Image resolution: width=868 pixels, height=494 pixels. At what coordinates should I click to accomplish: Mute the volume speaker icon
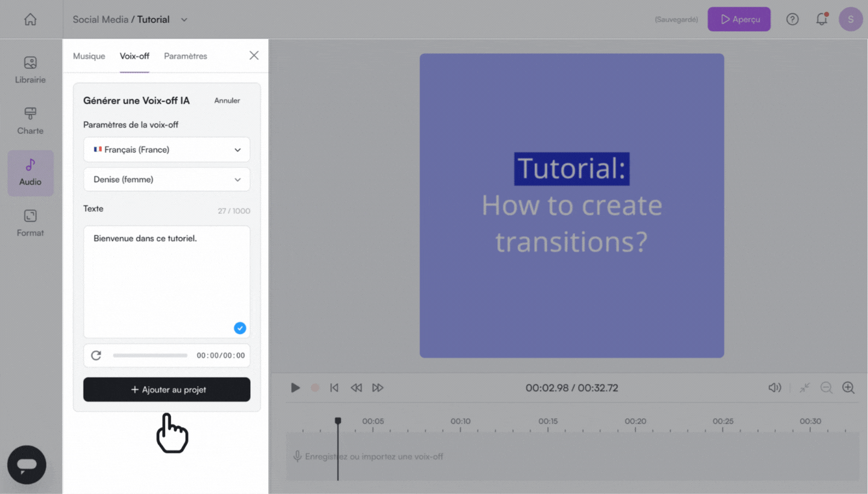tap(775, 388)
